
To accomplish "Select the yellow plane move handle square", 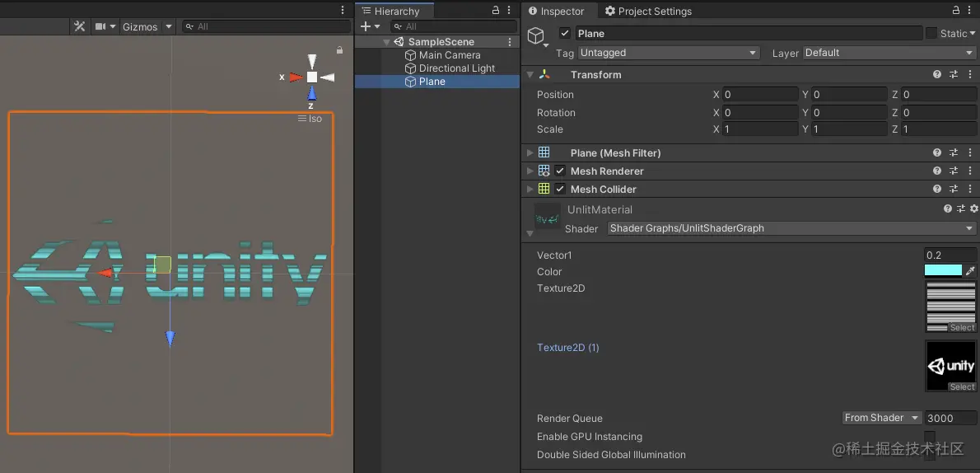I will coord(162,265).
